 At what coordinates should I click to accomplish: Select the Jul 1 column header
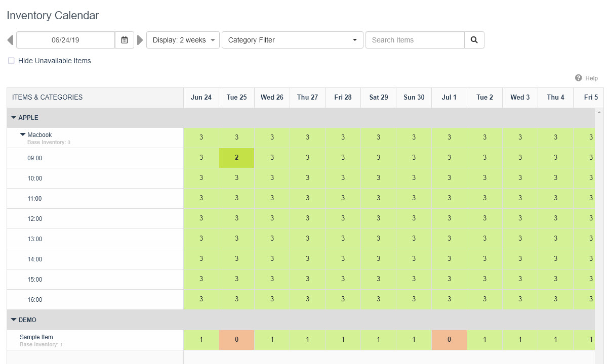449,98
